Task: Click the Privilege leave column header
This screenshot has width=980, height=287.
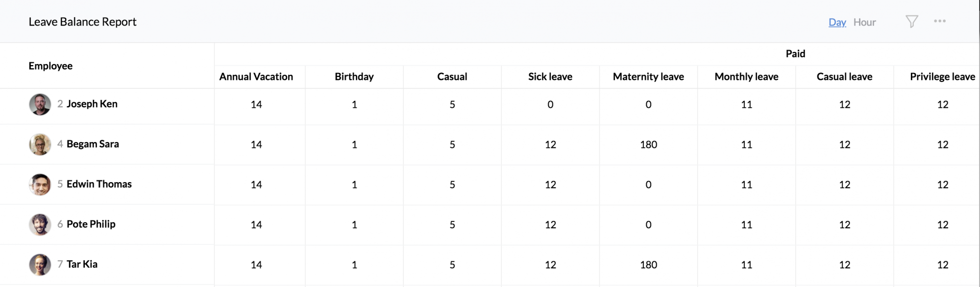Action: coord(942,77)
